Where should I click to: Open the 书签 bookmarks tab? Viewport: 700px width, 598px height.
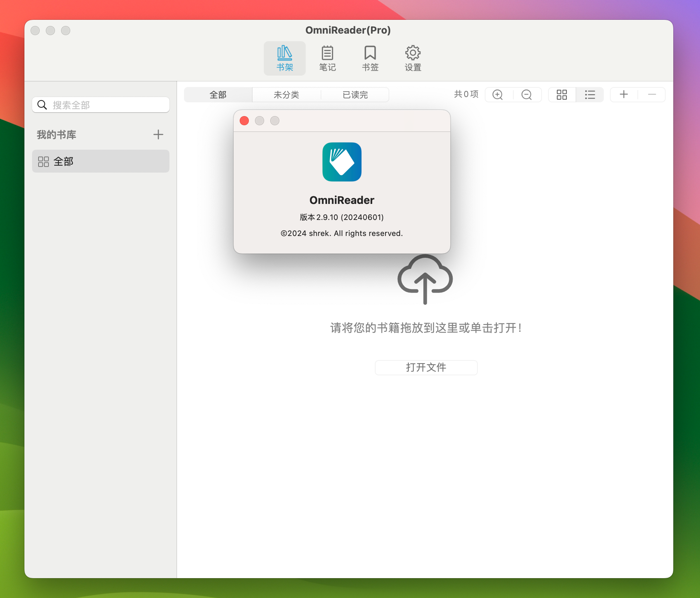tap(370, 58)
